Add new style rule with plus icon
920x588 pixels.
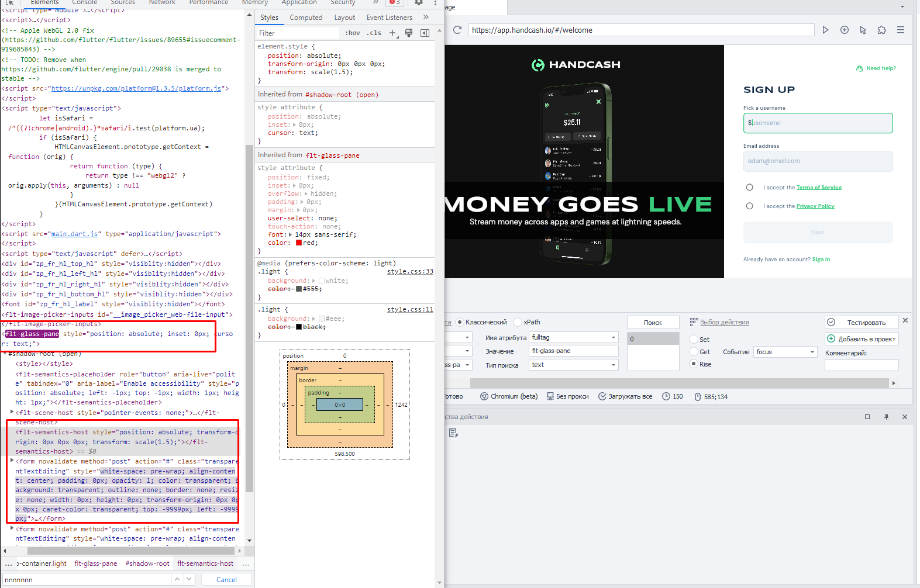pos(393,33)
